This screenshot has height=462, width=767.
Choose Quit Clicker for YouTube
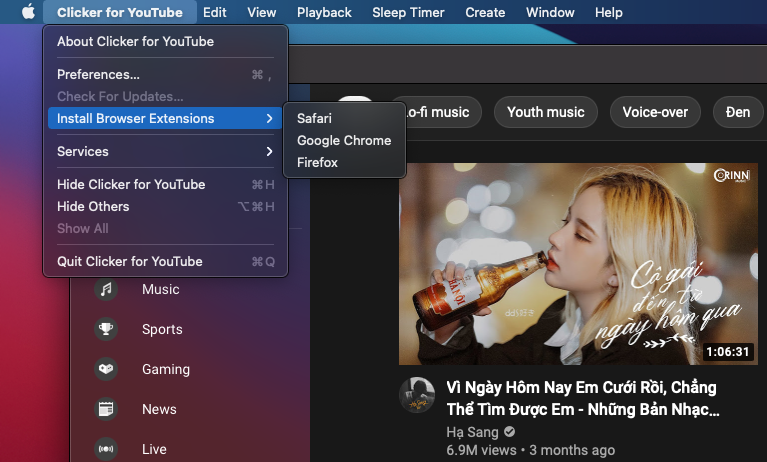tap(130, 261)
